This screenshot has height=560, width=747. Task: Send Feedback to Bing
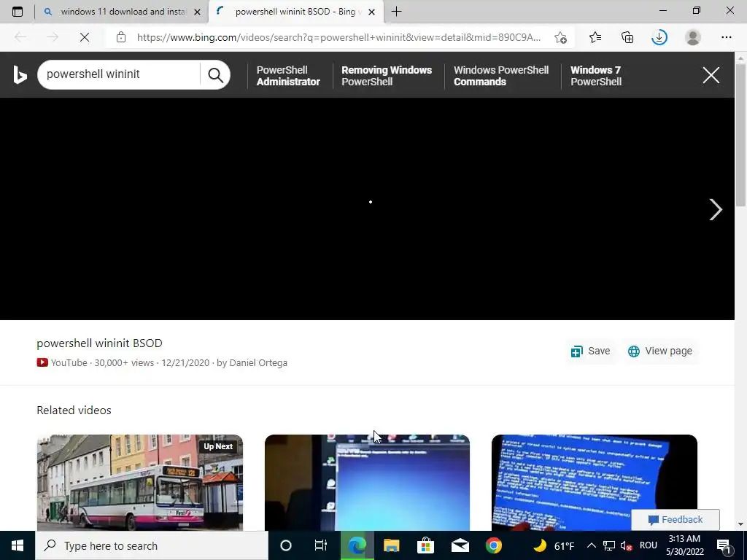pos(676,519)
